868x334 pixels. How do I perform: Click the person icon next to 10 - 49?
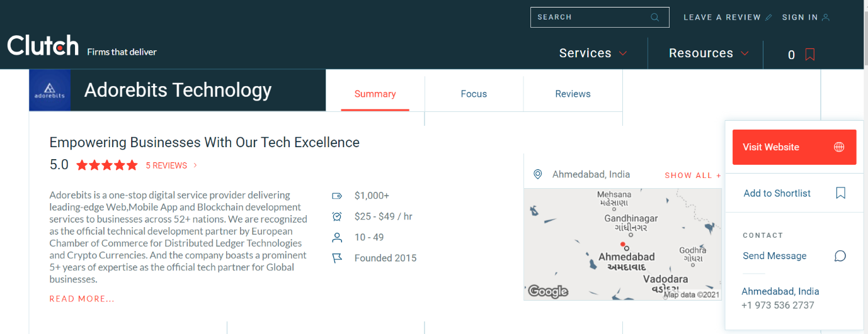[x=337, y=237]
